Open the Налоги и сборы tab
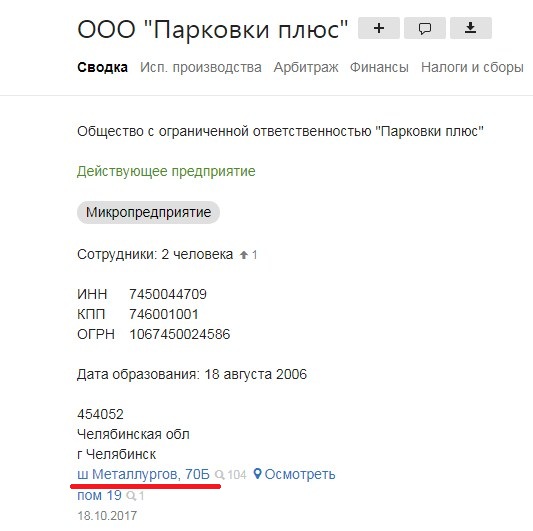 click(472, 67)
